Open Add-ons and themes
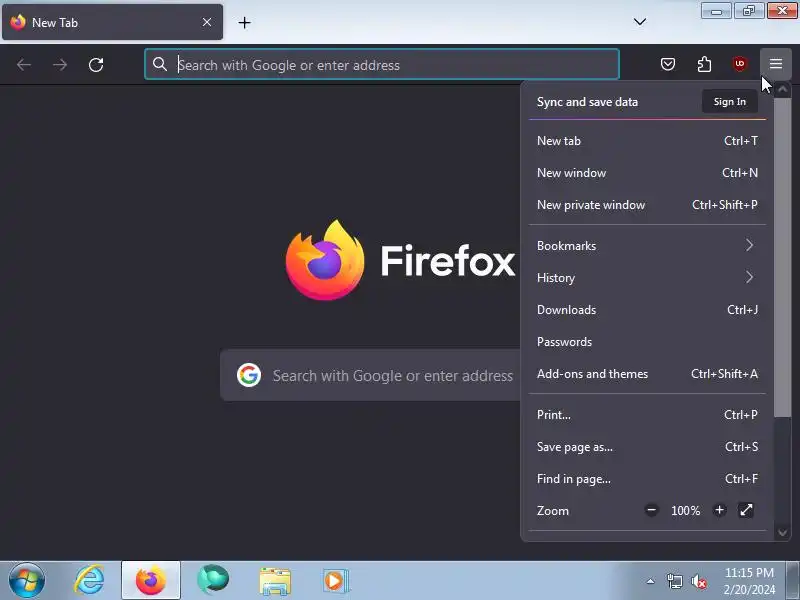Viewport: 800px width, 600px height. (x=647, y=374)
